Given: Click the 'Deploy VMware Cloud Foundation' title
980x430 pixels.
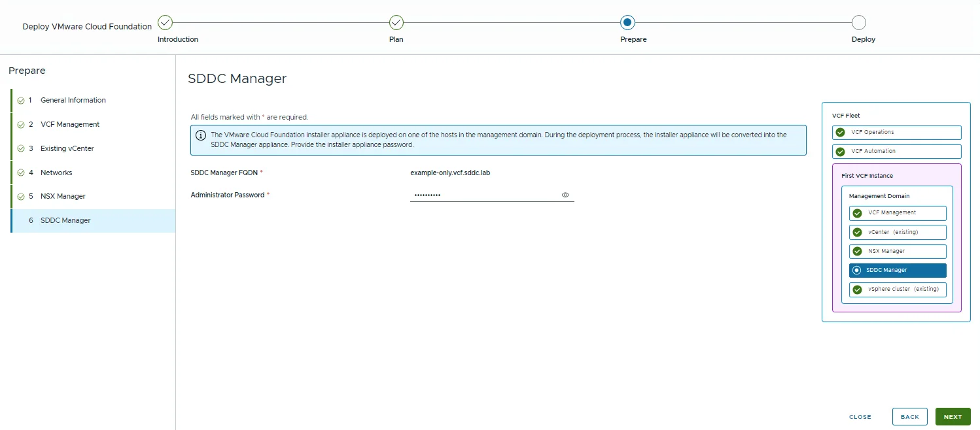Looking at the screenshot, I should point(87,27).
